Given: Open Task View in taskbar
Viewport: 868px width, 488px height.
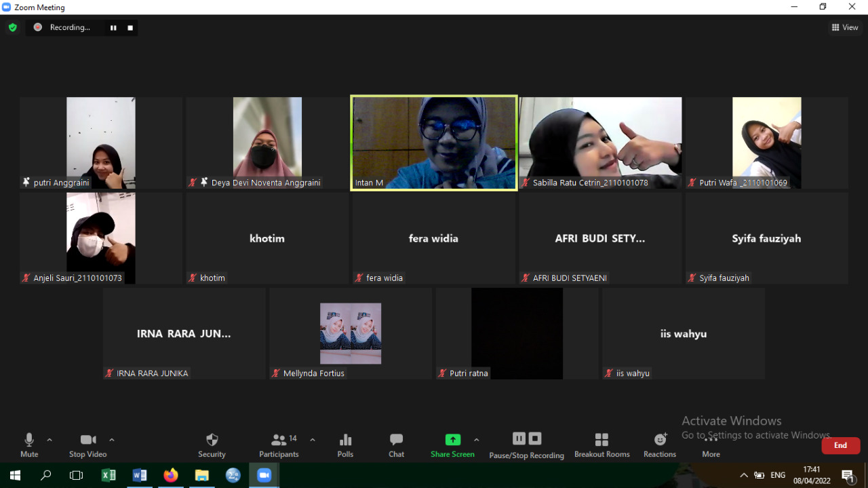Looking at the screenshot, I should click(x=77, y=475).
